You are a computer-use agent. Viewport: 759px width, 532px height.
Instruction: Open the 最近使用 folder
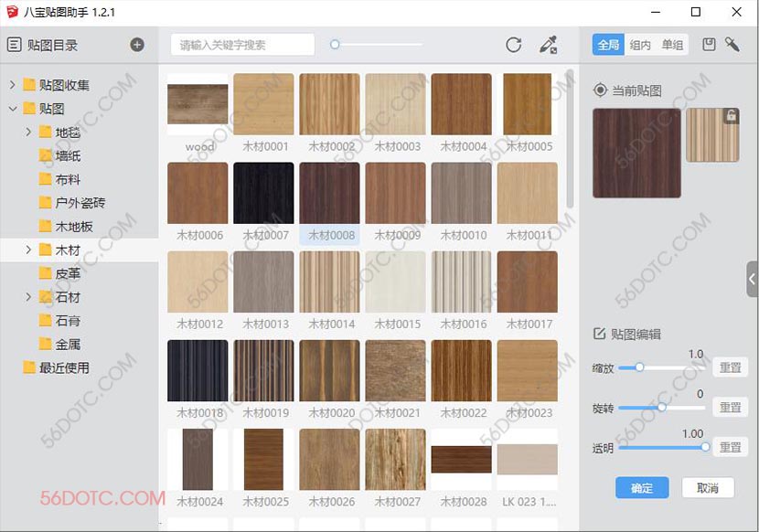pos(63,367)
